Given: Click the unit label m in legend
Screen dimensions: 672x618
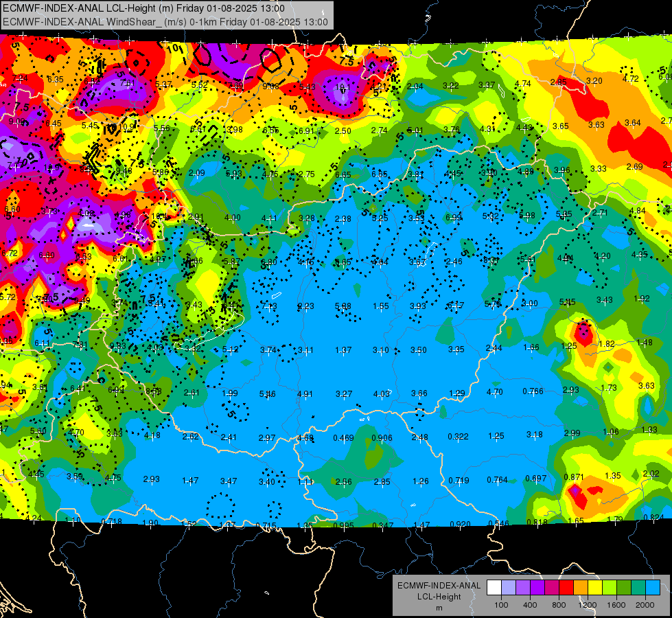Looking at the screenshot, I should (439, 608).
